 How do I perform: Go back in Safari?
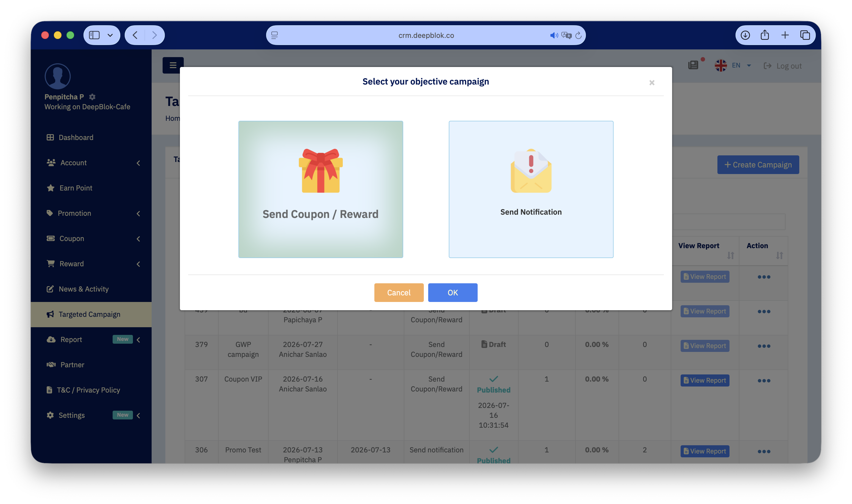coord(135,35)
